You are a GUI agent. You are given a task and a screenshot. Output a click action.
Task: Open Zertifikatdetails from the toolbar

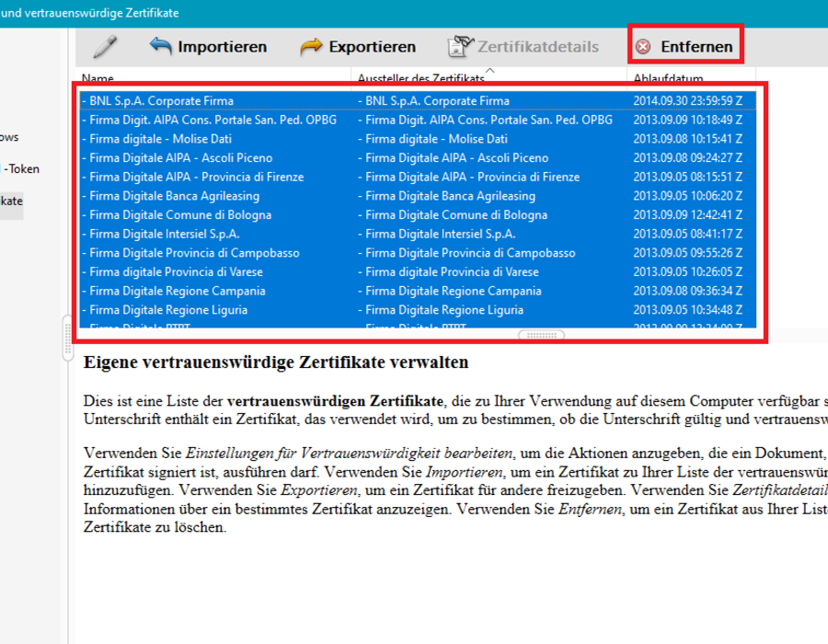click(538, 46)
